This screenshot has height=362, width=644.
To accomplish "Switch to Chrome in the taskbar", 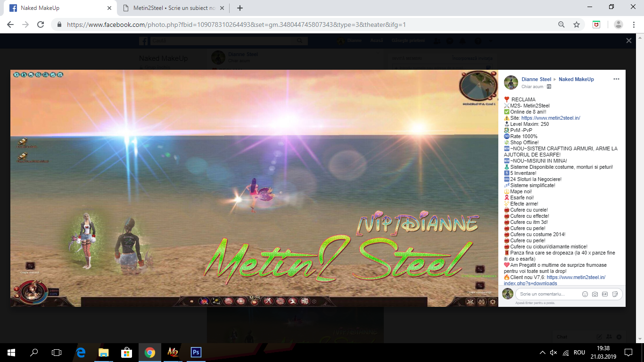I will (150, 352).
